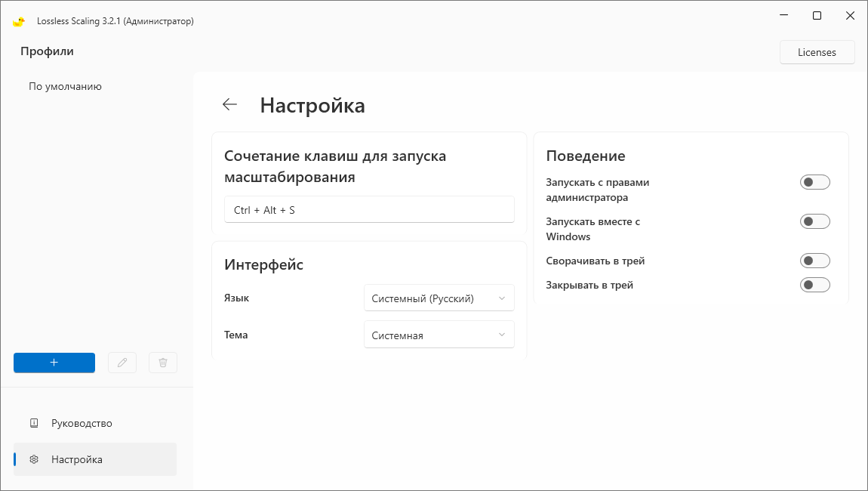Expand the chevron on the Тема selector
Viewport: 868px width, 491px height.
point(502,334)
